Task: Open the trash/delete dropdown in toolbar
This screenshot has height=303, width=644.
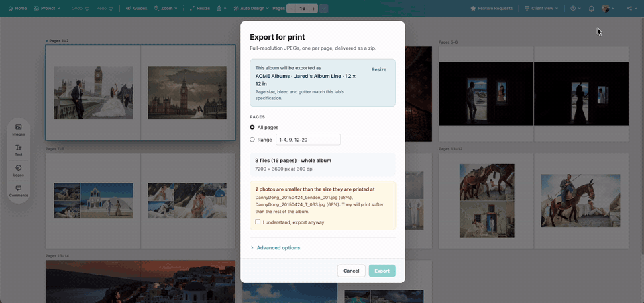Action: tap(221, 8)
